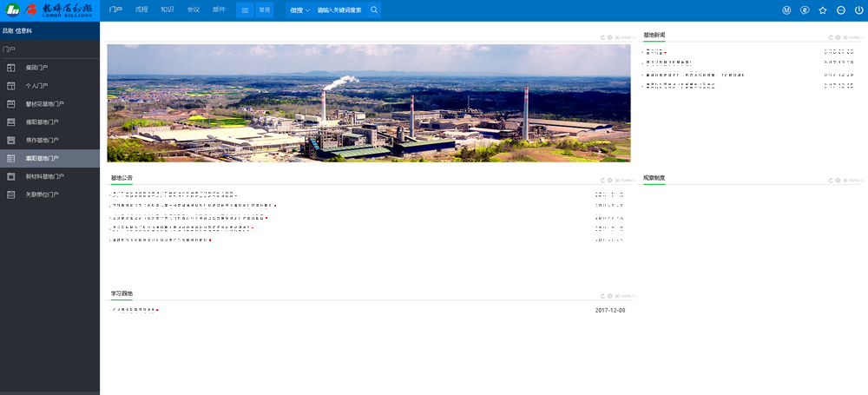Select 焦作基地门户 in the sidebar
The width and height of the screenshot is (868, 395).
tap(49, 140)
